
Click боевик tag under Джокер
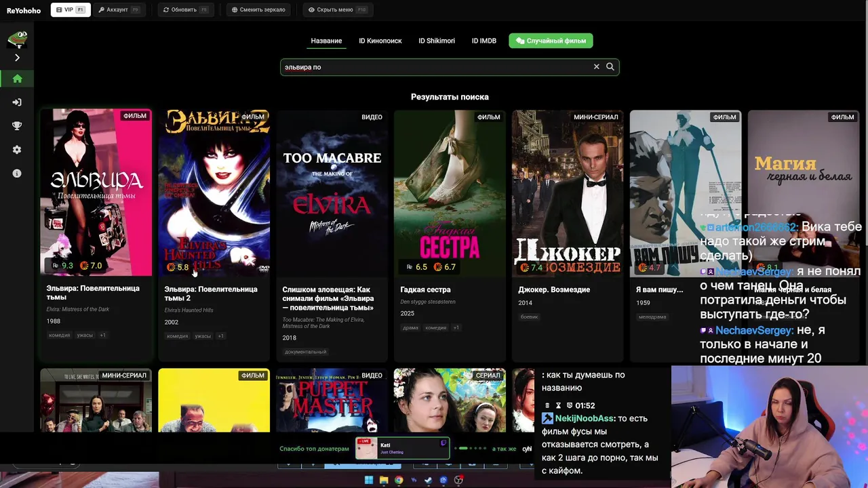(x=529, y=317)
